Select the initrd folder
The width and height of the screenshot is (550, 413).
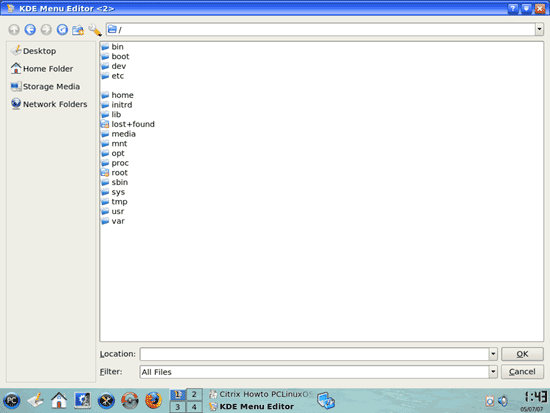(x=117, y=105)
